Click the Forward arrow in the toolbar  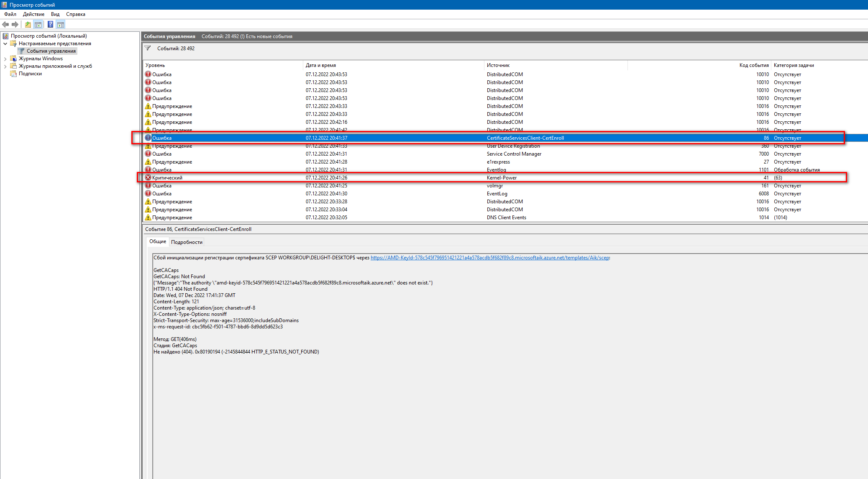click(x=15, y=24)
